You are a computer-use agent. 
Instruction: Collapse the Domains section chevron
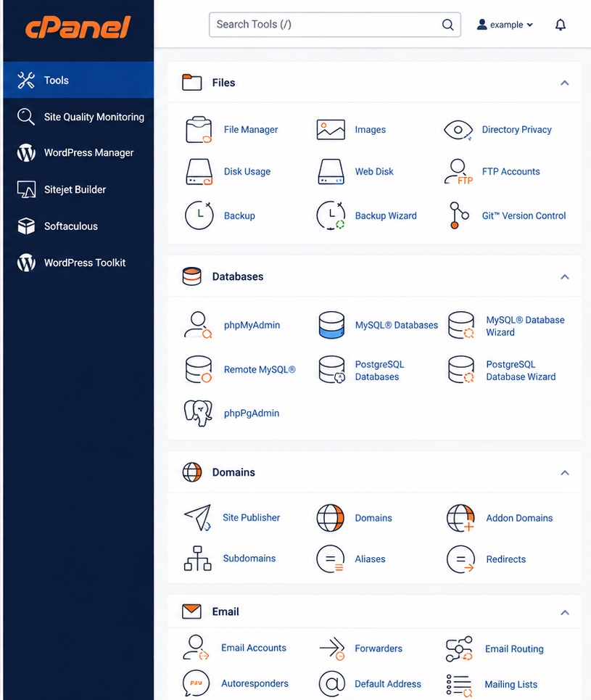[x=565, y=472]
